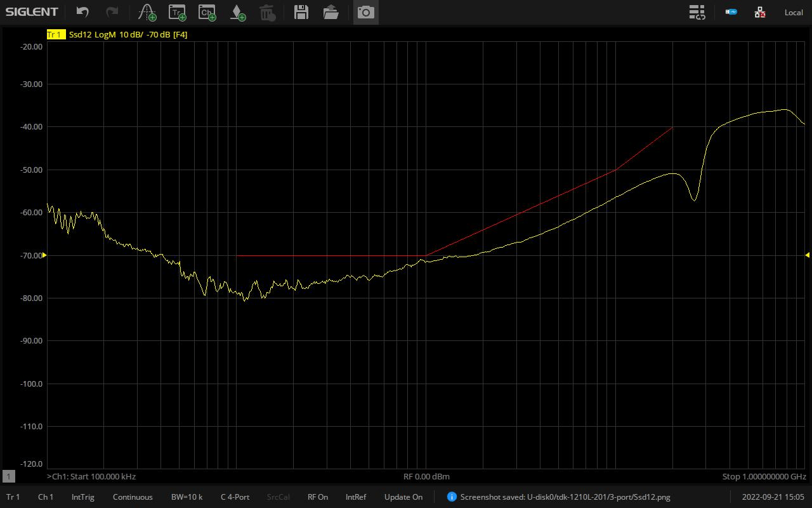812x508 pixels.
Task: Click the C 4-Port calibration status
Action: (x=235, y=497)
